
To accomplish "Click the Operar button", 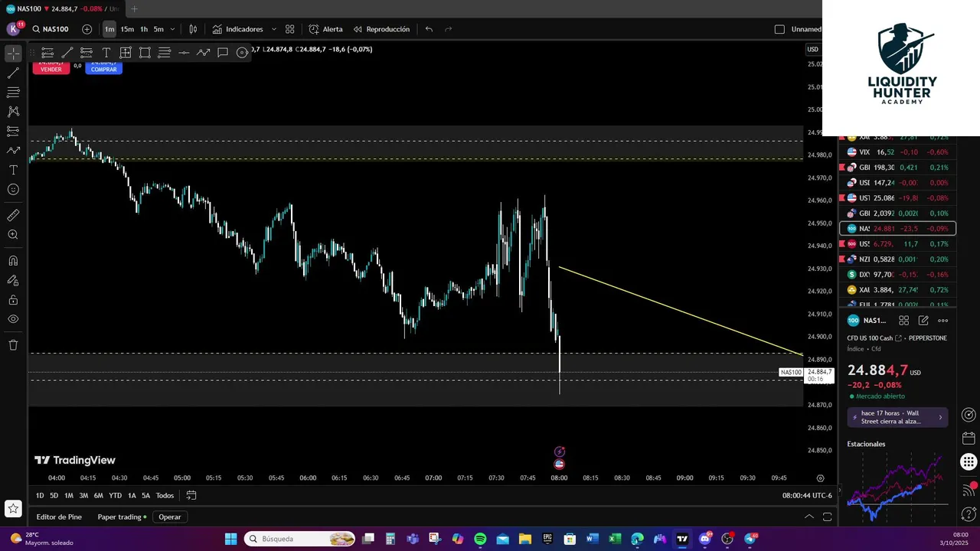I will coord(170,517).
